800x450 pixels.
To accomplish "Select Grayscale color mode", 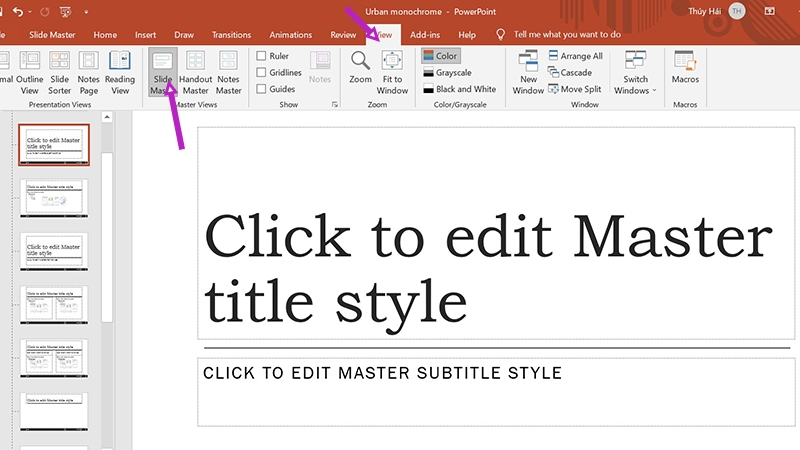I will click(447, 72).
